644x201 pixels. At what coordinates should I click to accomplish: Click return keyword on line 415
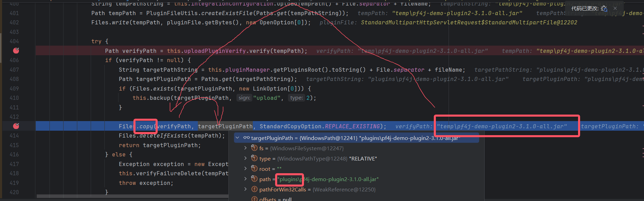[129, 145]
